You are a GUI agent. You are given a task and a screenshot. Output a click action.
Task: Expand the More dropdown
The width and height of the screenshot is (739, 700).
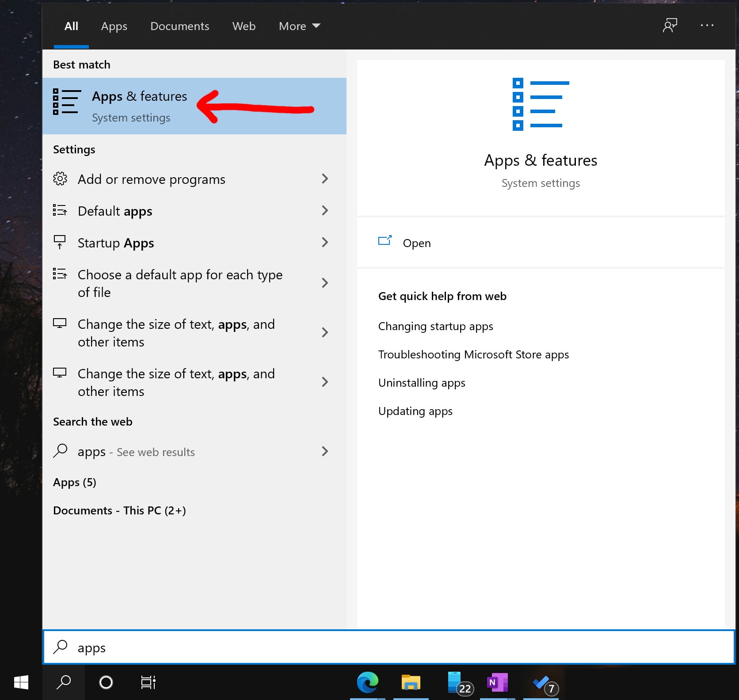[x=299, y=26]
